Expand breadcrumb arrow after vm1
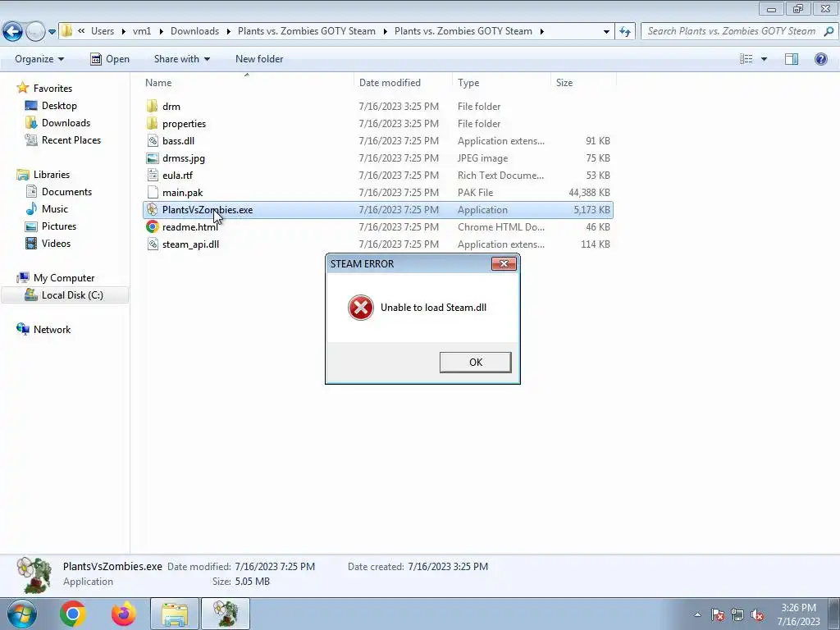This screenshot has height=630, width=840. click(162, 32)
